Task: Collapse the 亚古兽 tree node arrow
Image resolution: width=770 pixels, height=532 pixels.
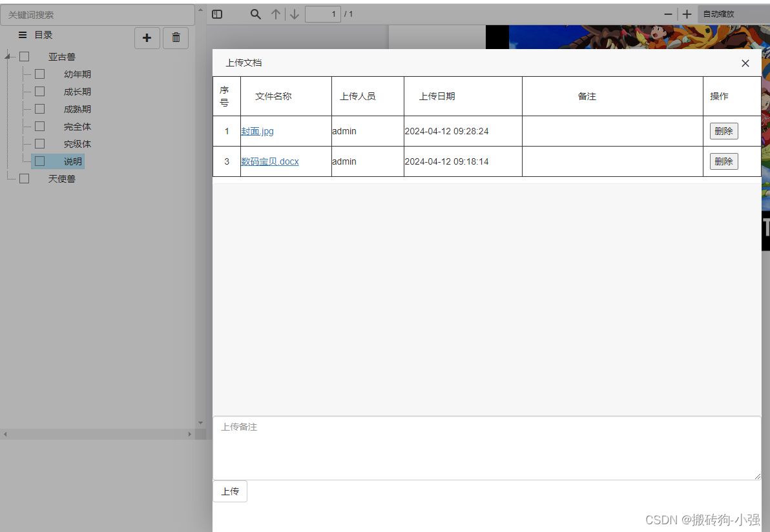Action: [x=7, y=57]
